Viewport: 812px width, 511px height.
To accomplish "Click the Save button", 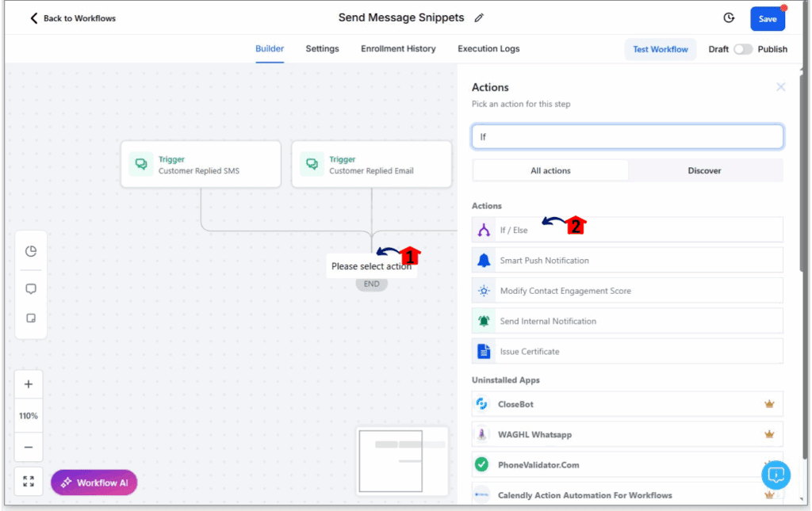I will click(768, 19).
